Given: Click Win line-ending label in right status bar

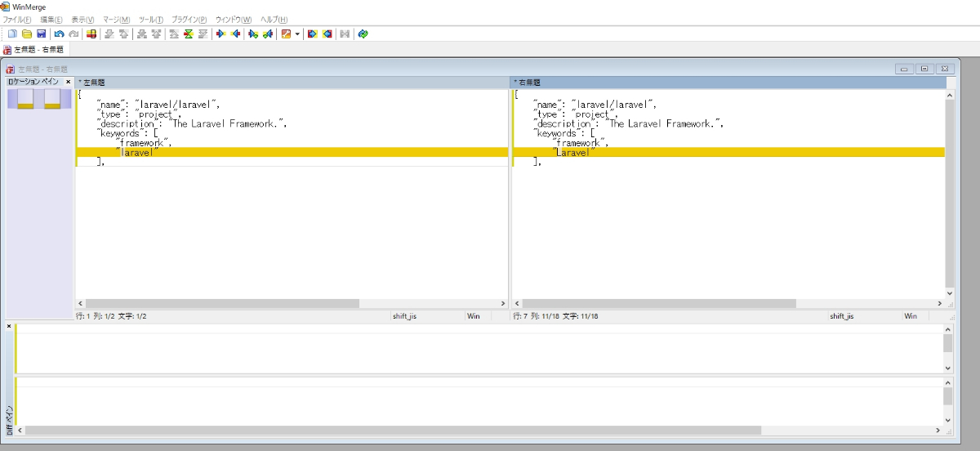Looking at the screenshot, I should pyautogui.click(x=911, y=315).
